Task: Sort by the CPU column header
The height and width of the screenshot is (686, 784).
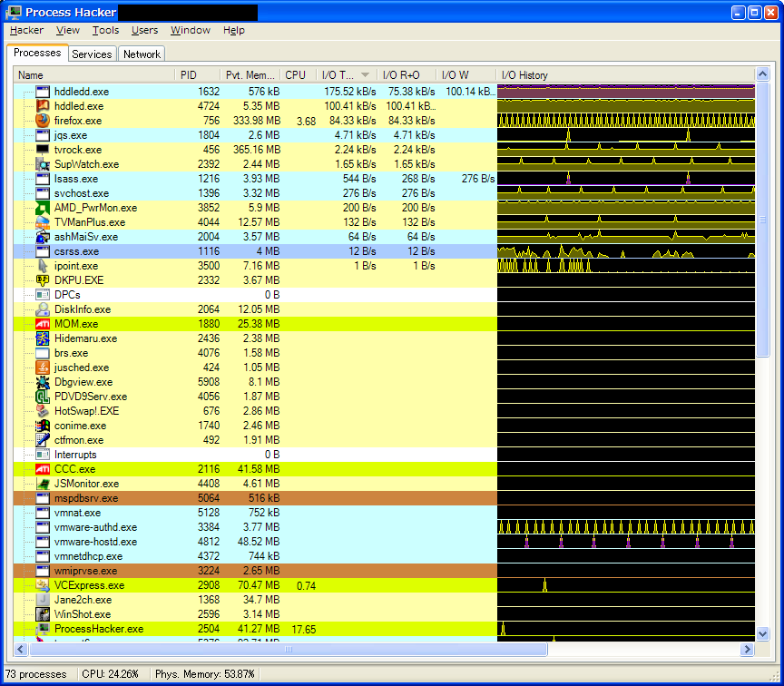Action: point(298,75)
